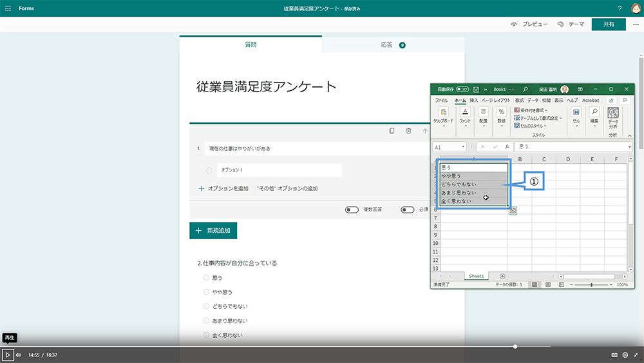The height and width of the screenshot is (363, 644).
Task: Select どちらでもない radio in question 2
Action: pyautogui.click(x=206, y=306)
